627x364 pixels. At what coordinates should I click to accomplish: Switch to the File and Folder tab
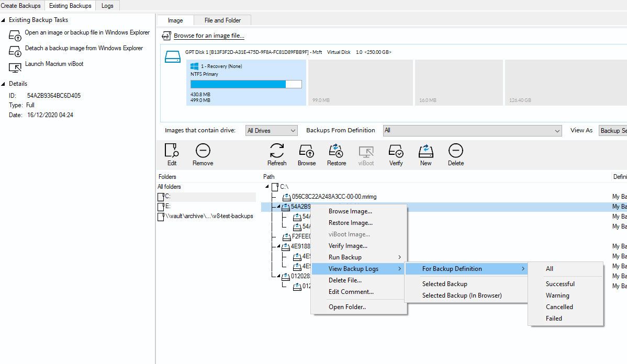coord(223,20)
